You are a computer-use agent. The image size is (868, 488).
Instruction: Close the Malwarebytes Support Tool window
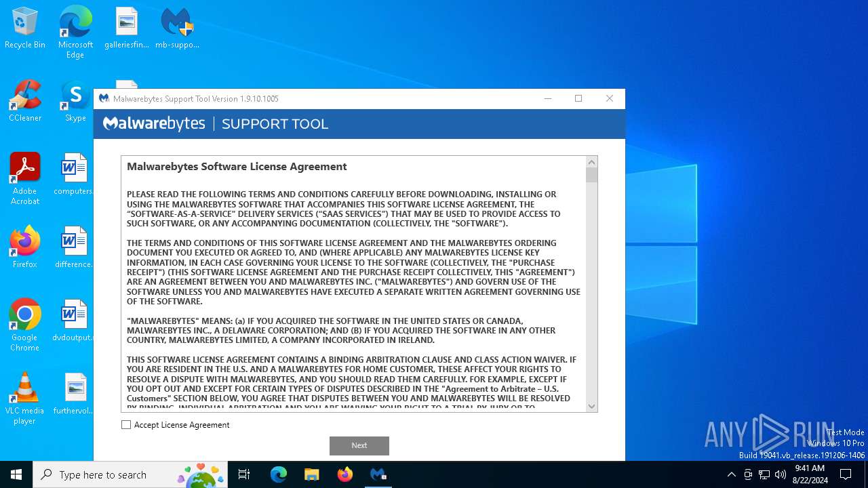point(610,99)
